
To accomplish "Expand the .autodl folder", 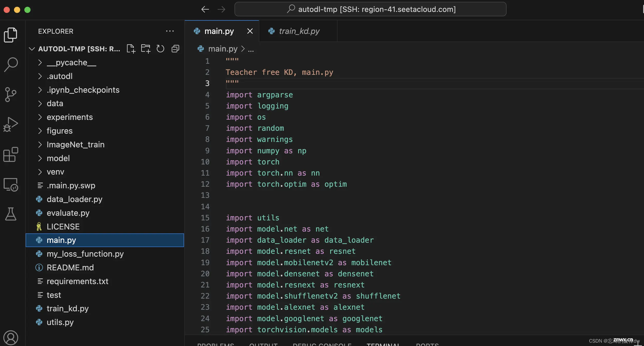I will pos(105,76).
